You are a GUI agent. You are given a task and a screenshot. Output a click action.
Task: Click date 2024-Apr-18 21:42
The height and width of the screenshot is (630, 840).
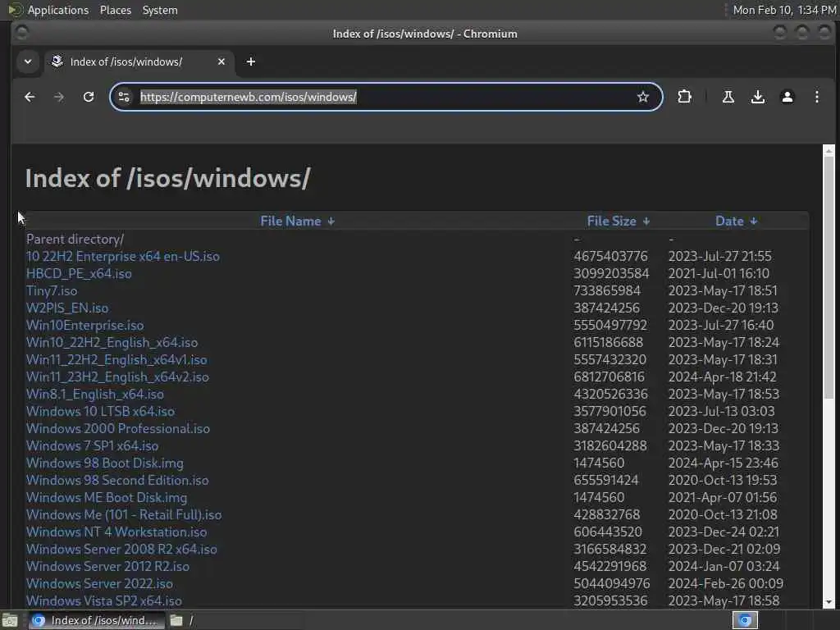pyautogui.click(x=722, y=377)
